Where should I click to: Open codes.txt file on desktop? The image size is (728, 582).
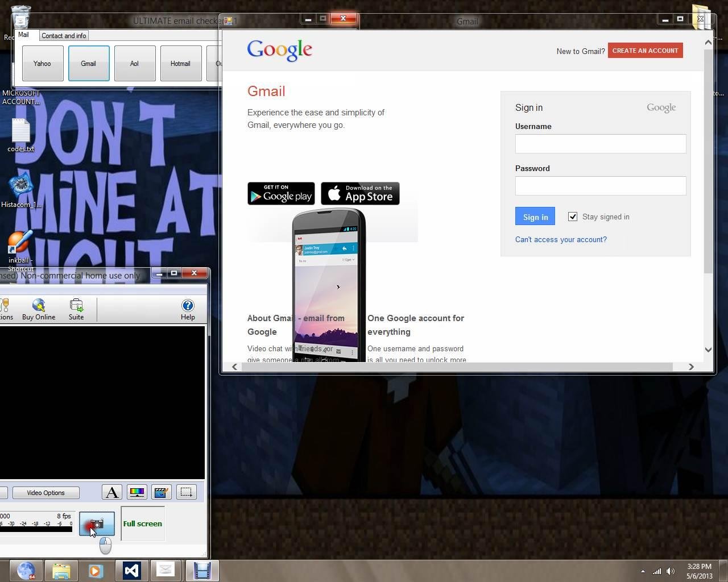(21, 135)
